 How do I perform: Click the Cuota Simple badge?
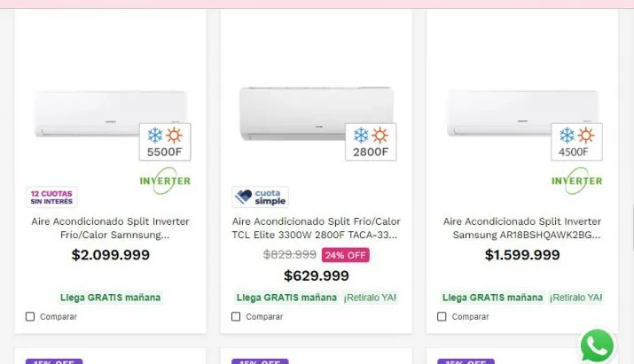[x=260, y=197]
